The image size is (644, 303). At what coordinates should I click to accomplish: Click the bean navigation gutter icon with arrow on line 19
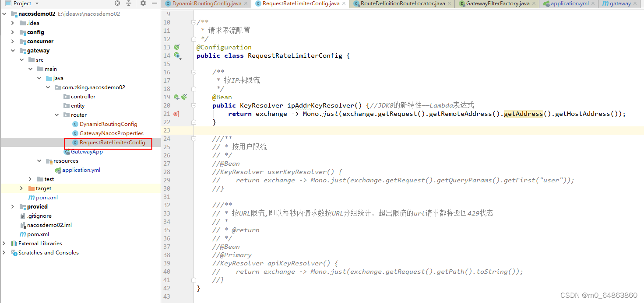pos(176,97)
